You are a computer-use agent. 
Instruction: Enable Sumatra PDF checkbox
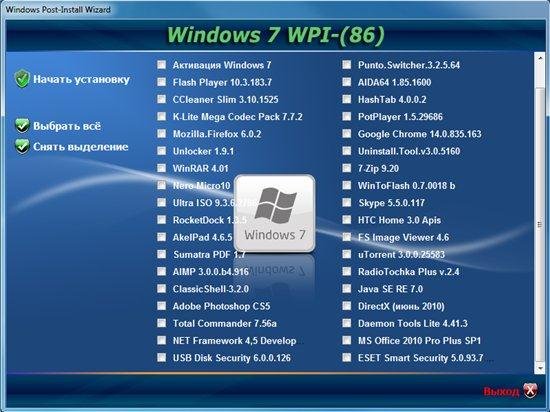161,254
